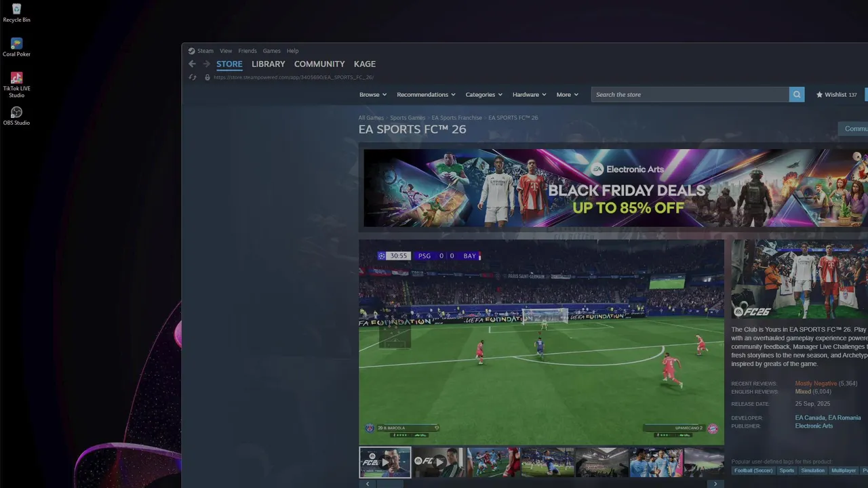Click the Wishlist star icon
This screenshot has width=868, height=488.
point(819,95)
